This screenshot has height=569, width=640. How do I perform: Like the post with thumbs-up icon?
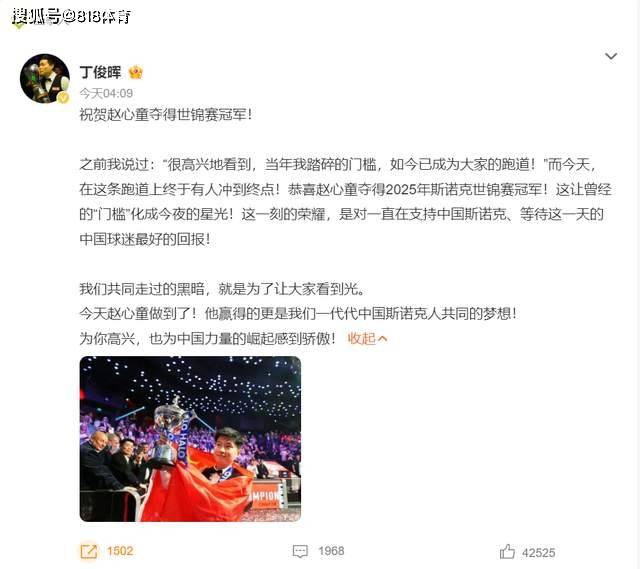507,552
